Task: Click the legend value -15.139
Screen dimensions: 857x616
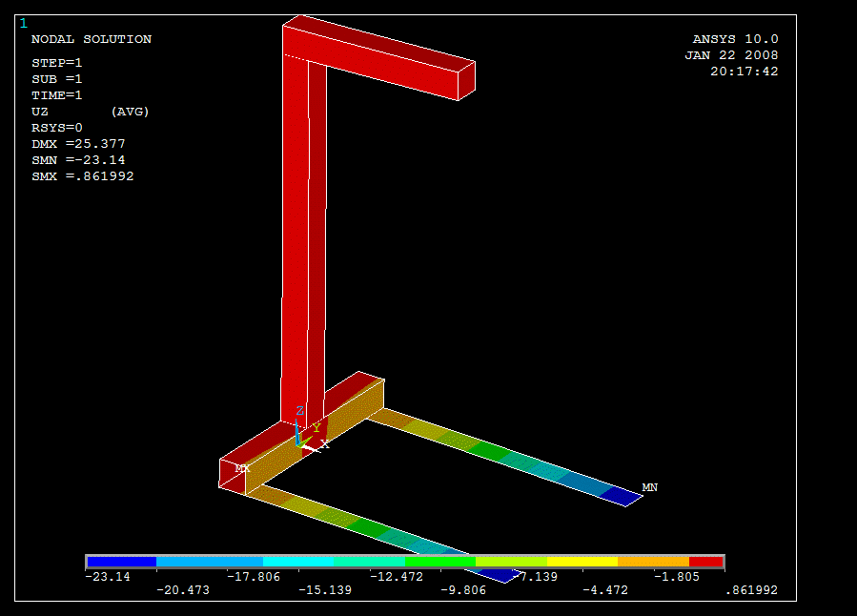Action: tap(325, 590)
